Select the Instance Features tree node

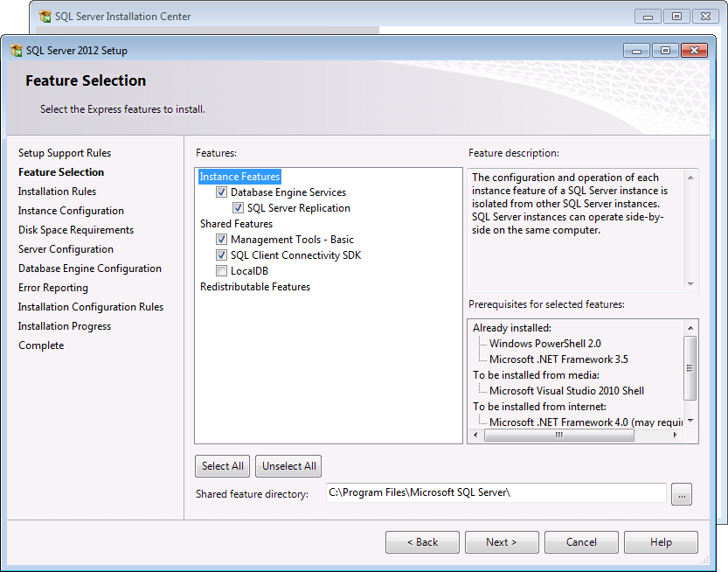[239, 177]
